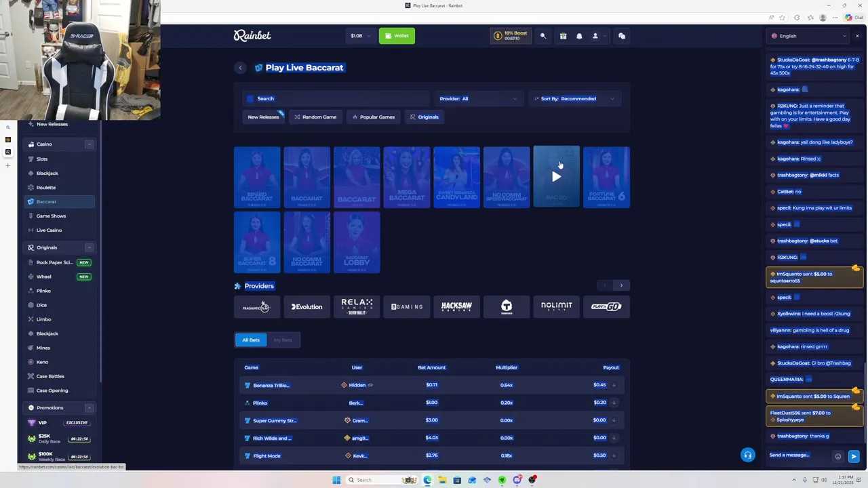This screenshot has width=868, height=488.
Task: Toggle the chat bubbles icon in the header
Action: (x=622, y=36)
